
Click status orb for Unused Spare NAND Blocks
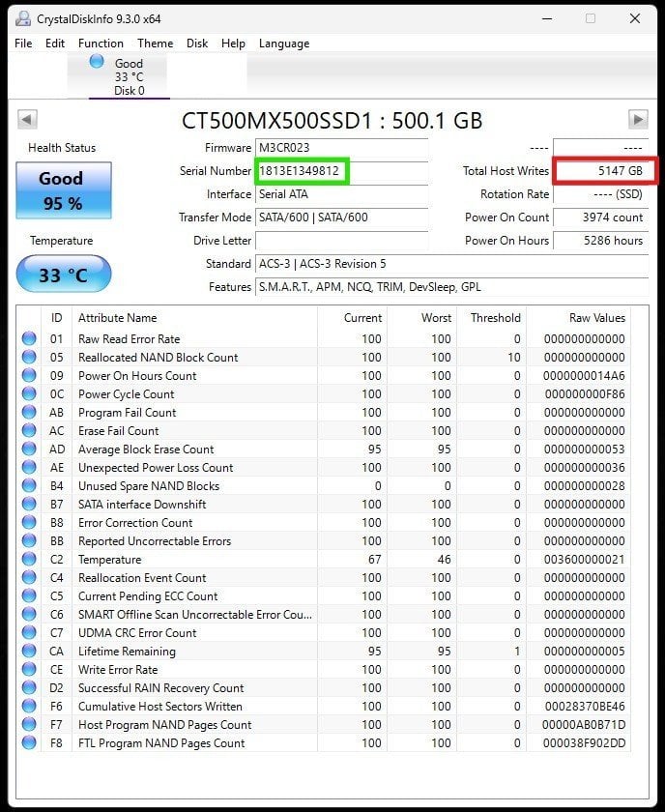click(29, 485)
